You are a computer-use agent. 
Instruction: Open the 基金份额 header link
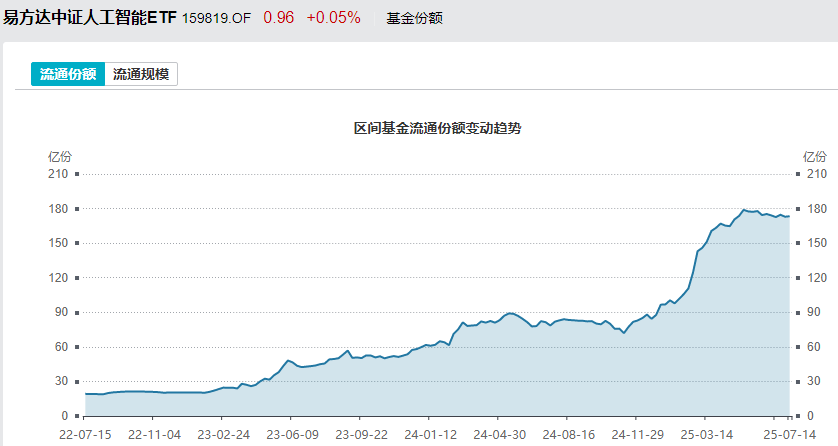[x=414, y=18]
